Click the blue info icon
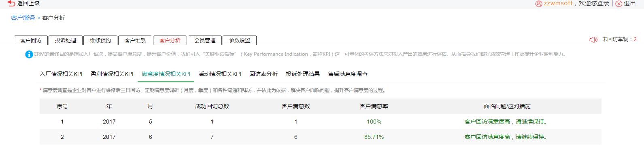The width and height of the screenshot is (644, 153). 29,54
